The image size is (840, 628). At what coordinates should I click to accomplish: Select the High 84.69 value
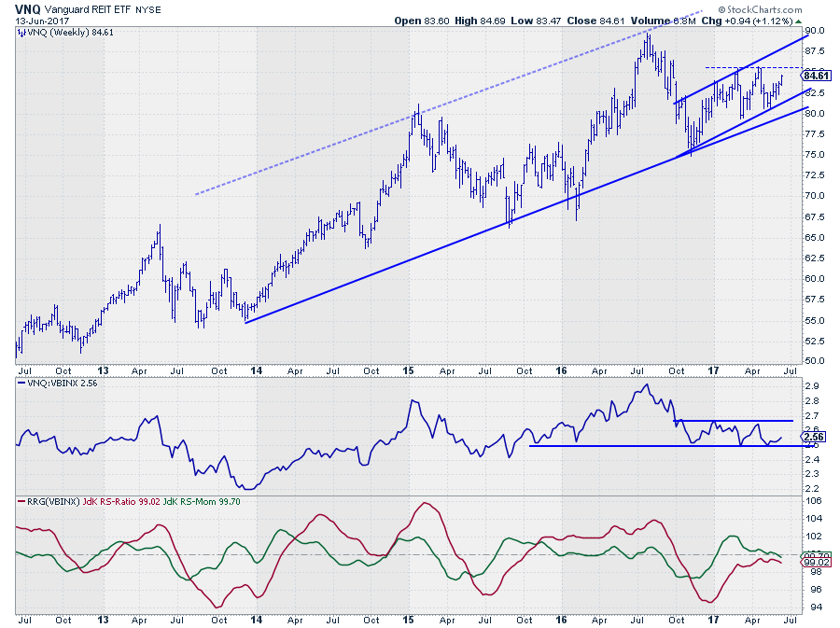[480, 21]
